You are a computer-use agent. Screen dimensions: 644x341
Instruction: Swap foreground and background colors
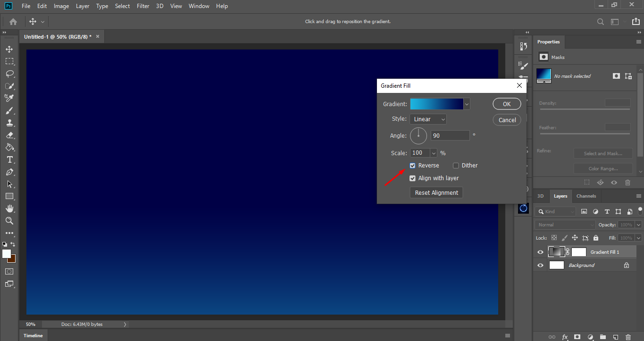click(x=13, y=244)
